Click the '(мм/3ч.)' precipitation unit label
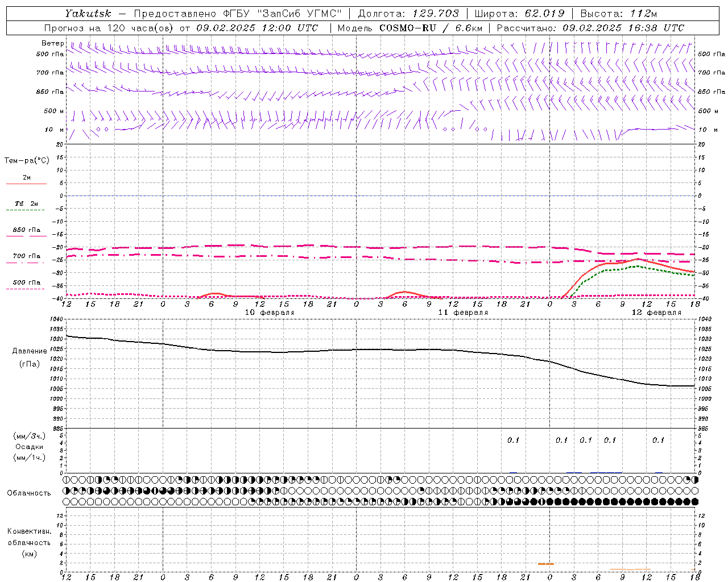The width and height of the screenshot is (728, 582). [30, 436]
